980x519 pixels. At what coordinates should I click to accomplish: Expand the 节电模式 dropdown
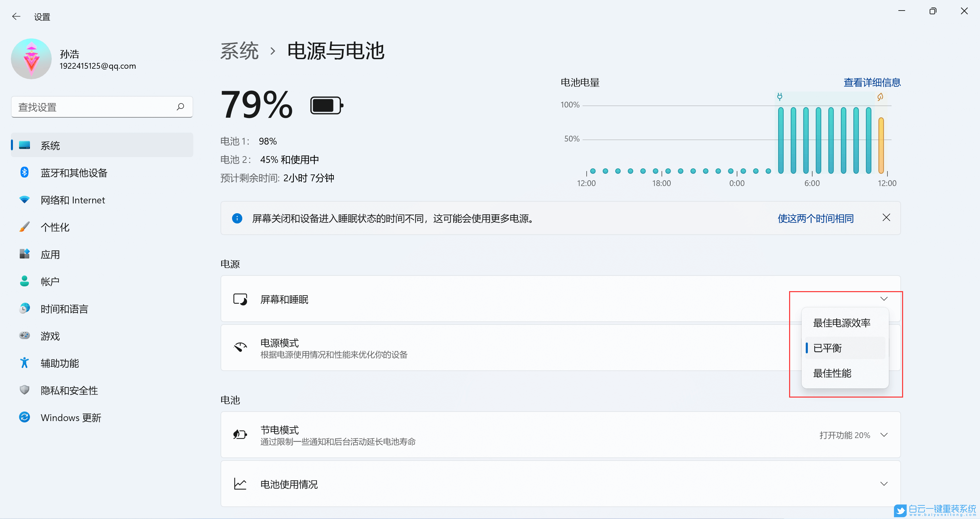pyautogui.click(x=884, y=435)
